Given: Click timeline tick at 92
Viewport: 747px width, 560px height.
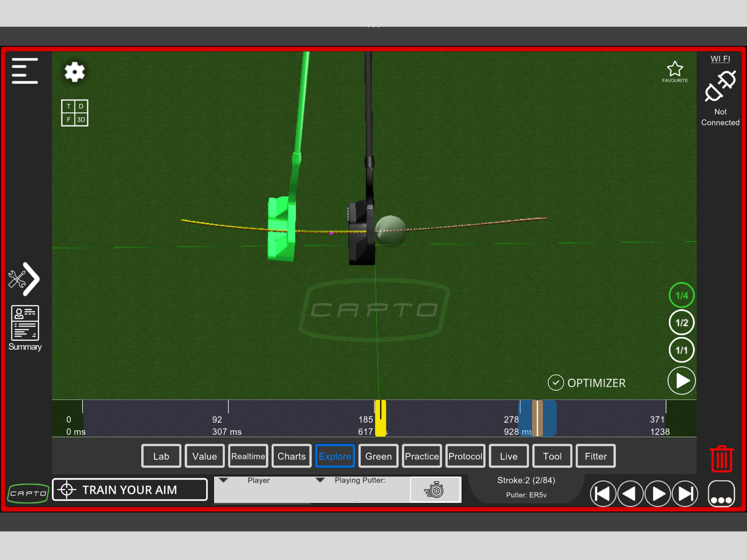Looking at the screenshot, I should point(228,407).
